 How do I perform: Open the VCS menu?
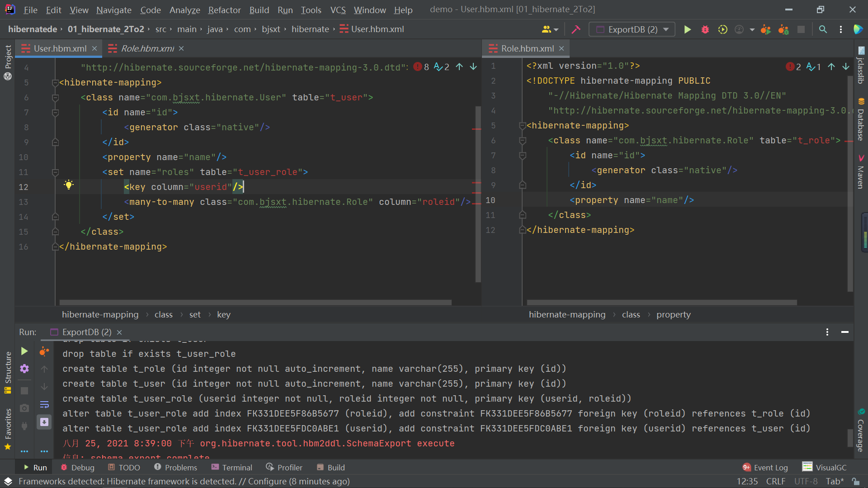point(338,9)
